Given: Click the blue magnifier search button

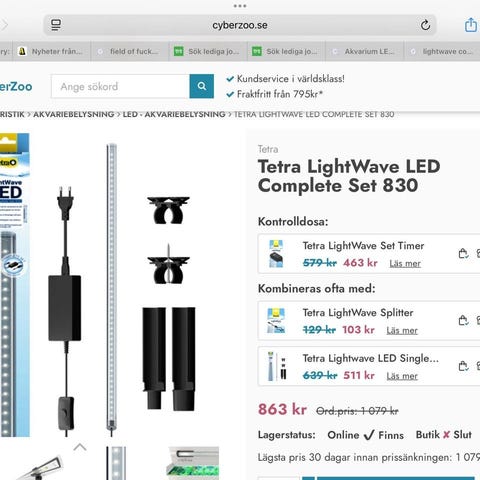Looking at the screenshot, I should pos(202,86).
